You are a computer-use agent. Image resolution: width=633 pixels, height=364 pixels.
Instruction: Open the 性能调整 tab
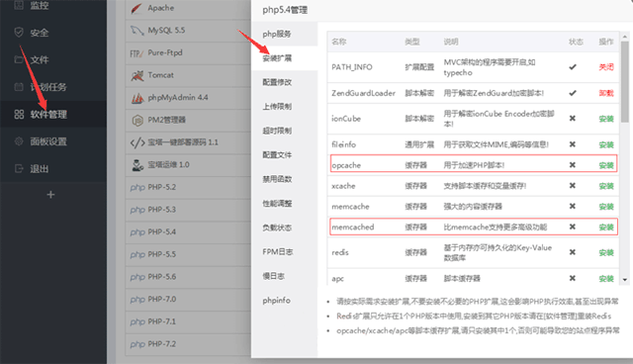pos(285,204)
